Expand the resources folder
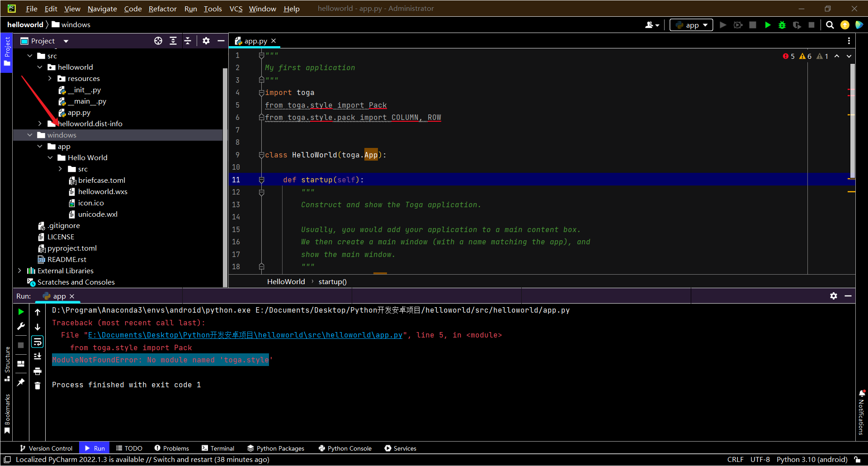The width and height of the screenshot is (868, 466). 50,78
